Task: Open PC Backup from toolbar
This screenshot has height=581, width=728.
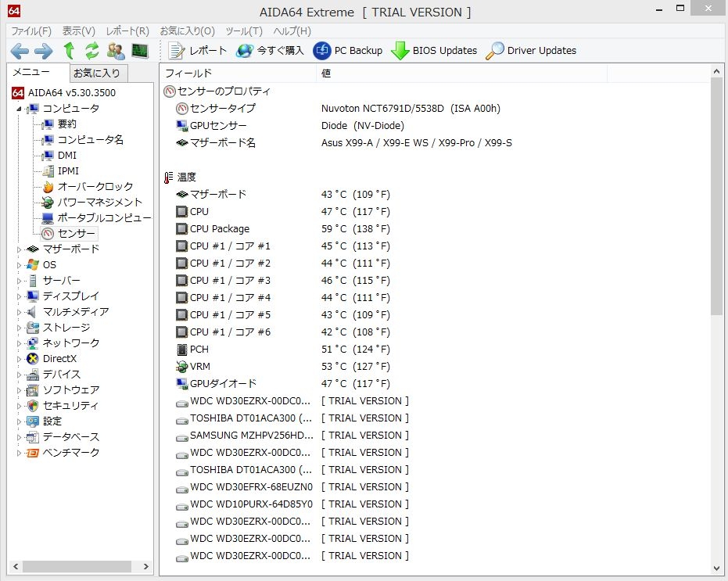Action: (348, 51)
